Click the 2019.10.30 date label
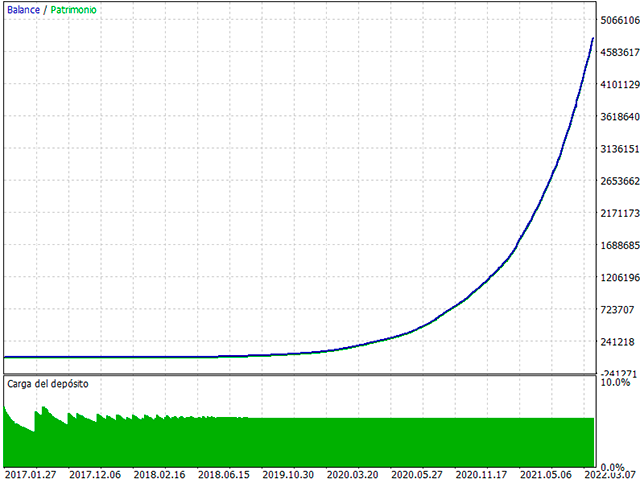 coord(288,475)
